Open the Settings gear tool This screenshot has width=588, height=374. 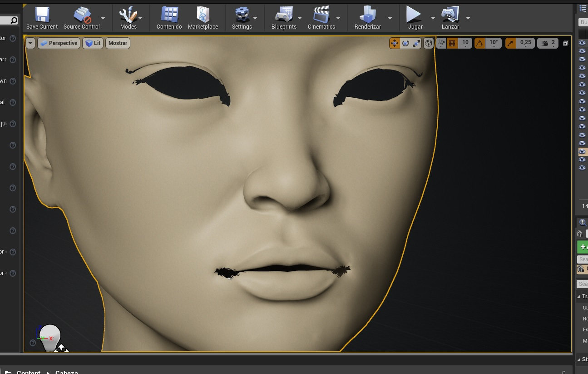click(x=242, y=18)
